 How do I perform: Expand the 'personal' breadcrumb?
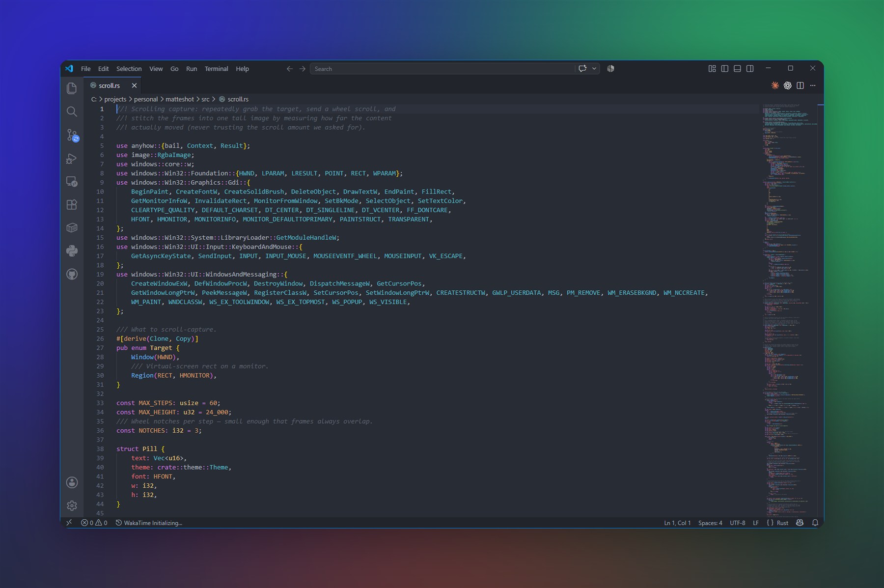(146, 99)
